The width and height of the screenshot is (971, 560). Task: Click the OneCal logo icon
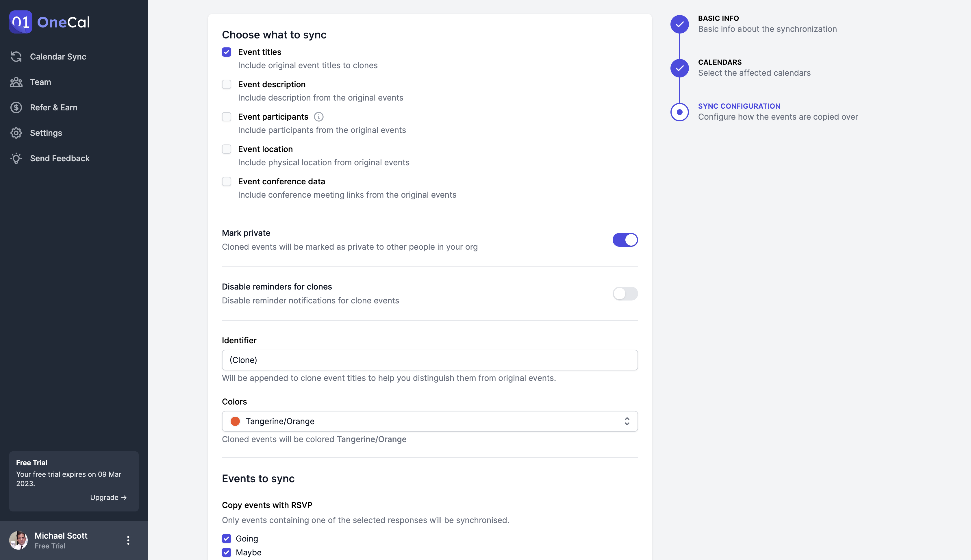(x=21, y=22)
